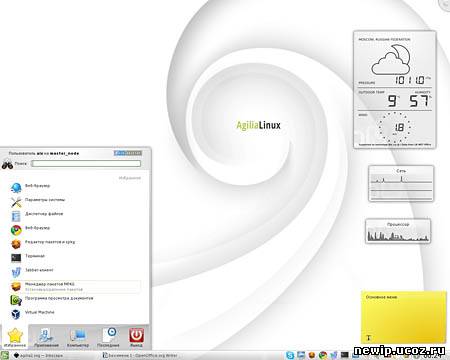Click the Plasma cashew in top-right corner
Screen dimensions: 450x360
click(x=445, y=5)
